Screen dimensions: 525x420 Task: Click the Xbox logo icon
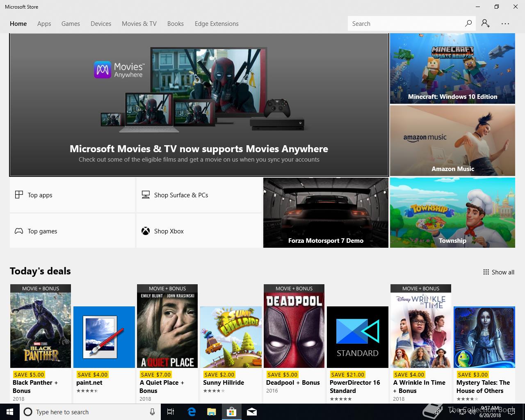point(146,231)
